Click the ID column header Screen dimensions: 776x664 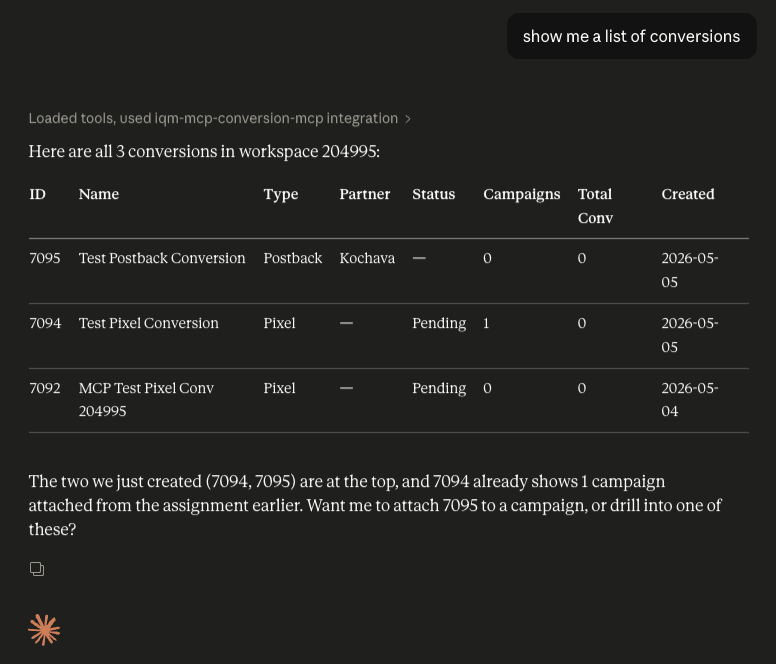38,194
